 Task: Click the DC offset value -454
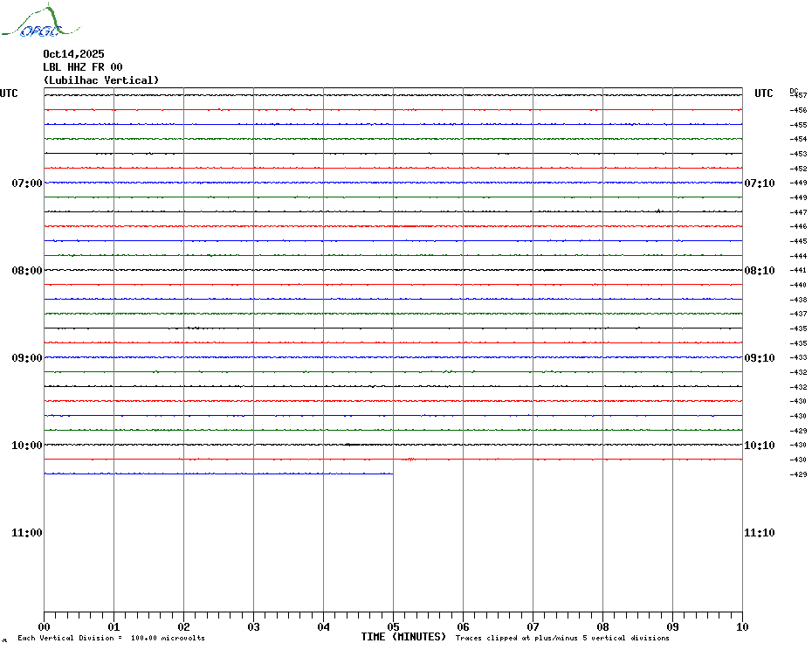799,140
